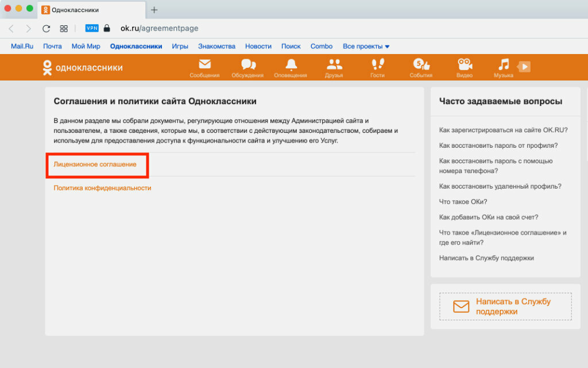Open Игры in the top navigation
Screen dimensions: 588x368
pos(180,46)
